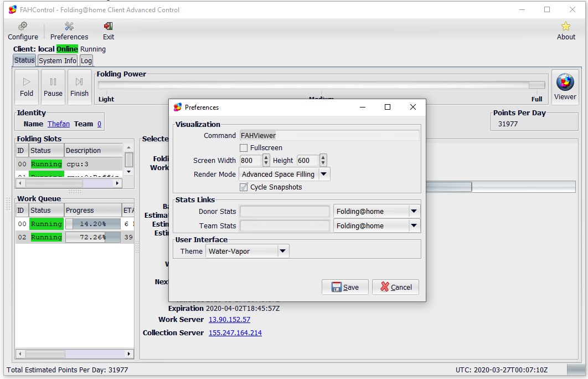Toggle the Cycle Snapshots checkbox

click(x=244, y=187)
